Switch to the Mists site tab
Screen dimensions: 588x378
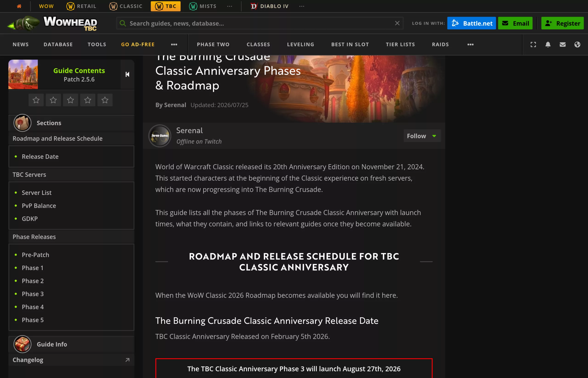click(x=203, y=6)
